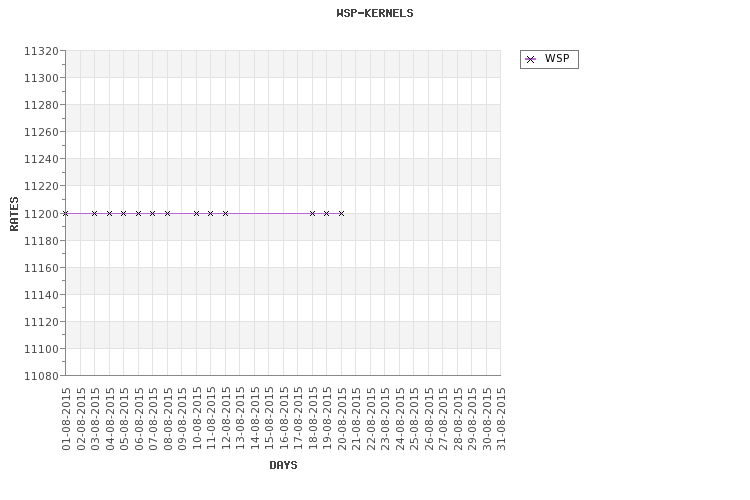Click the WSP legend marker icon

pos(530,59)
